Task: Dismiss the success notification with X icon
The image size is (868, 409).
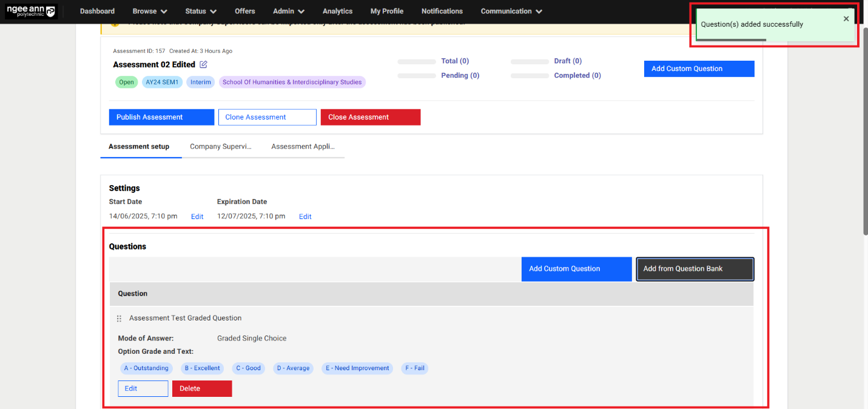Action: coord(846,19)
